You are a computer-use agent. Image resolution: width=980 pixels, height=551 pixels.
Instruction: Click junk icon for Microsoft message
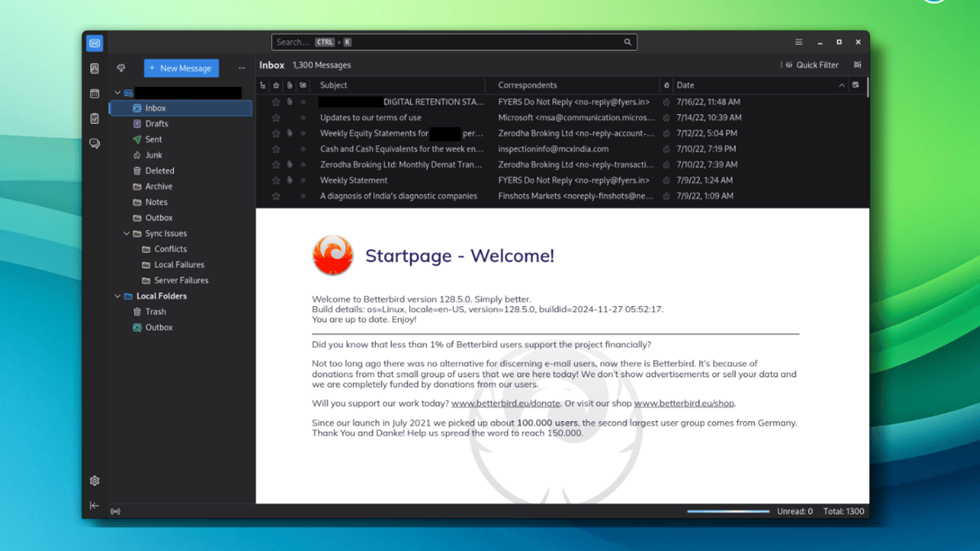pyautogui.click(x=666, y=118)
